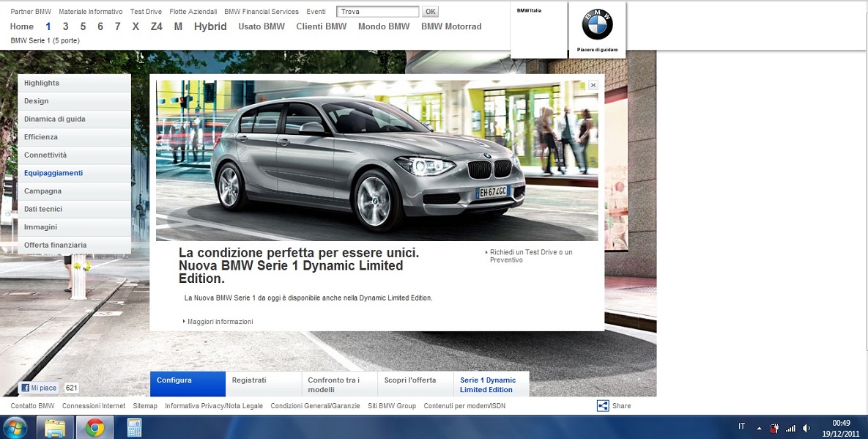Open the network signal tray icon
The image size is (868, 439).
point(790,428)
